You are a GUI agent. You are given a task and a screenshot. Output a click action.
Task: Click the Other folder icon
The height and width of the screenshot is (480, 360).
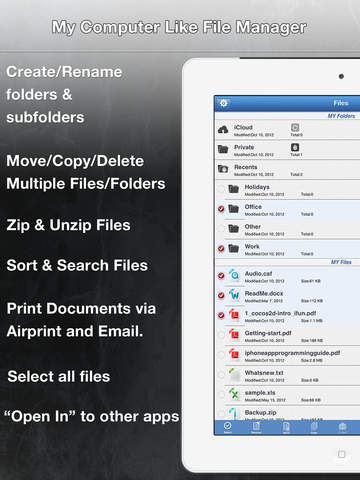(x=233, y=228)
